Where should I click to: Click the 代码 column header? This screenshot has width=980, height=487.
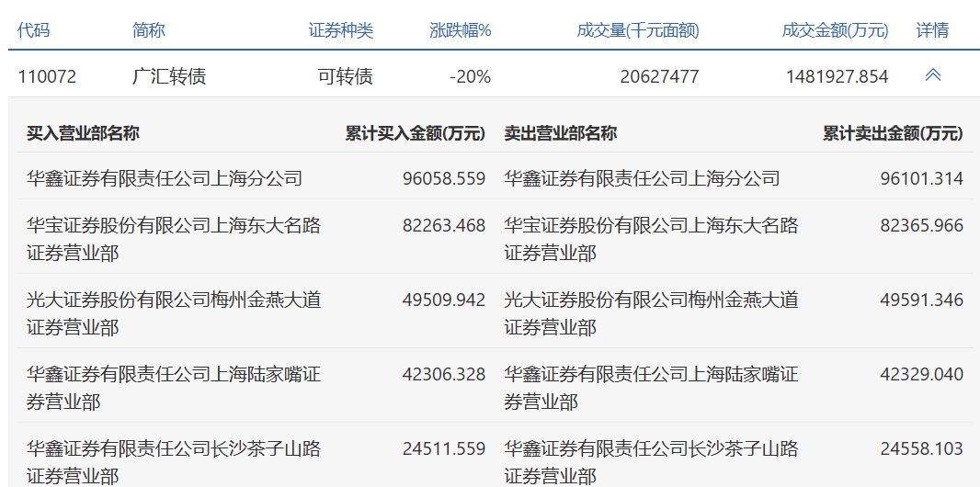pyautogui.click(x=34, y=30)
